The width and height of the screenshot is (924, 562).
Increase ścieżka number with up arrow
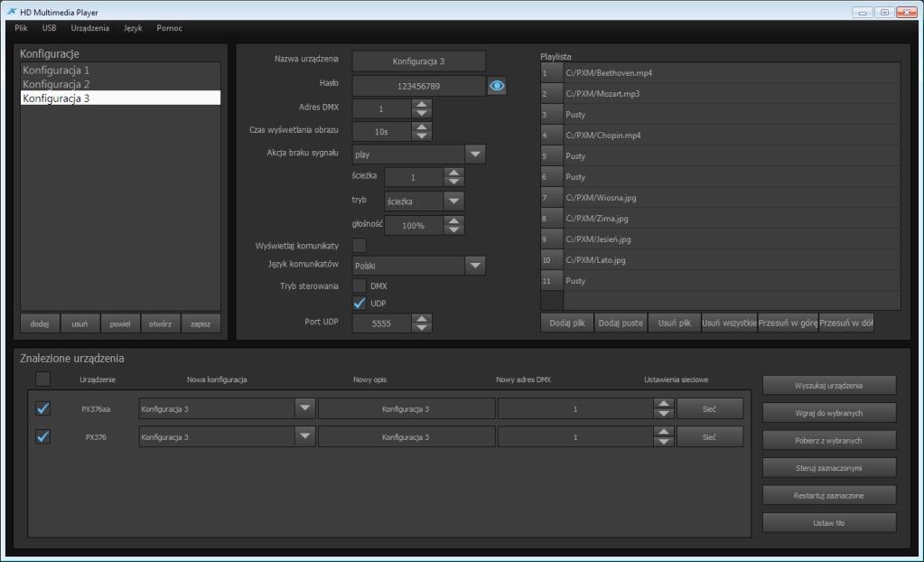tap(453, 173)
